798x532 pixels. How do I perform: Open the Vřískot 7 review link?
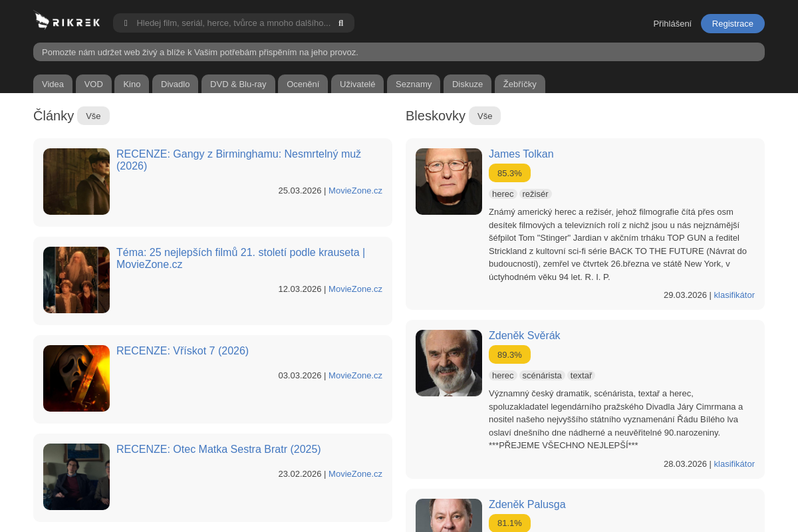click(x=182, y=351)
